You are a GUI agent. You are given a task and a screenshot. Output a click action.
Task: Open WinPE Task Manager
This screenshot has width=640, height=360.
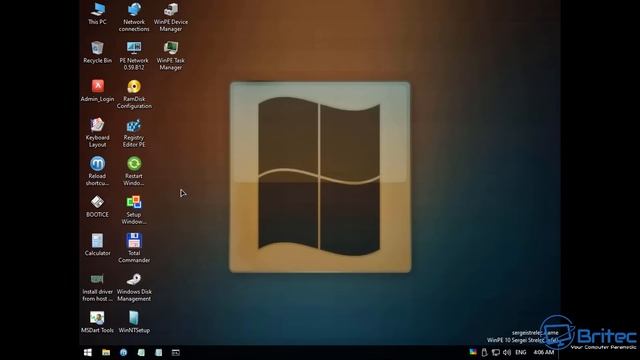(x=171, y=56)
